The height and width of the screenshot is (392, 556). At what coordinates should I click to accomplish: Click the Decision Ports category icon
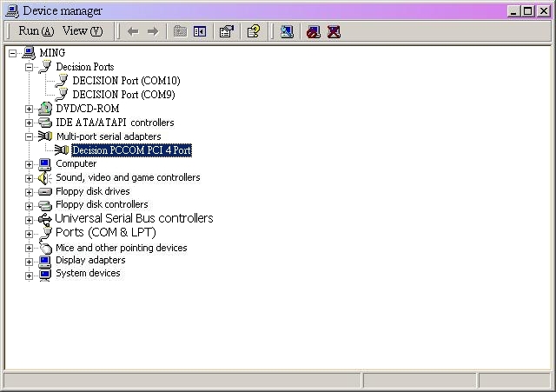pos(45,67)
